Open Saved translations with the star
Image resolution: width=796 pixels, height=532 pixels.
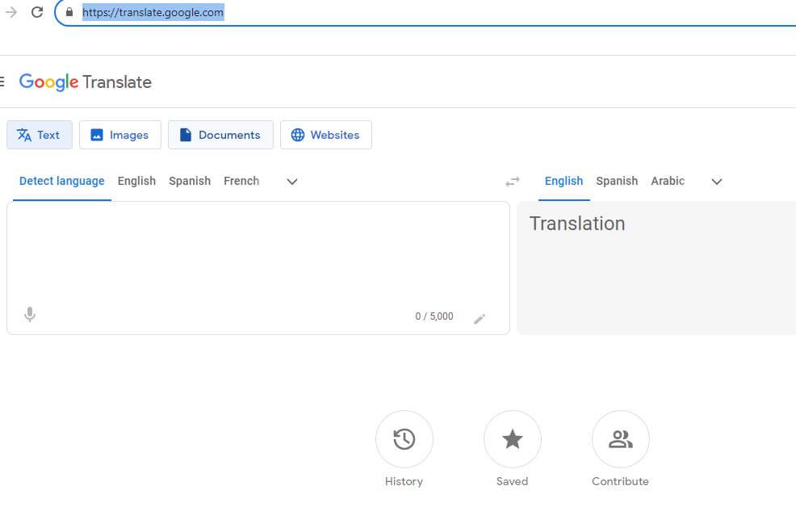click(x=513, y=439)
